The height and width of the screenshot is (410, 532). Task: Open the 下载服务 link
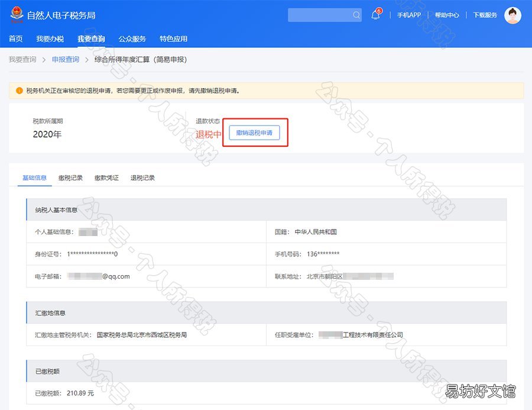(485, 15)
